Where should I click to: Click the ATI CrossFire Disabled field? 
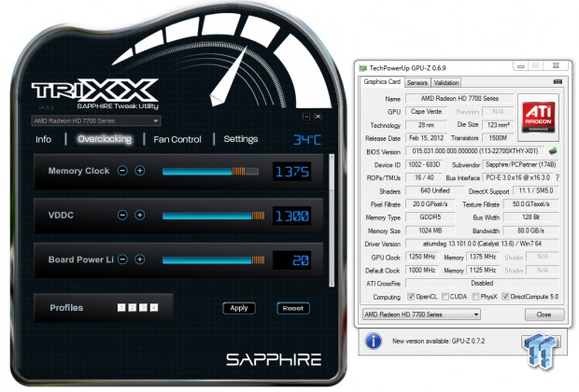[x=482, y=283]
